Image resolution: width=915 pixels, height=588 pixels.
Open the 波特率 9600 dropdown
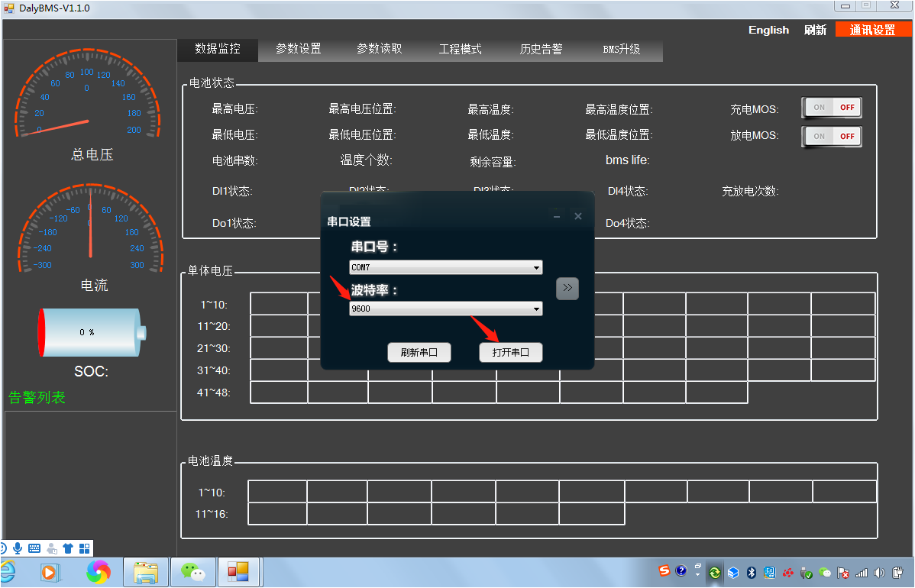pyautogui.click(x=446, y=309)
